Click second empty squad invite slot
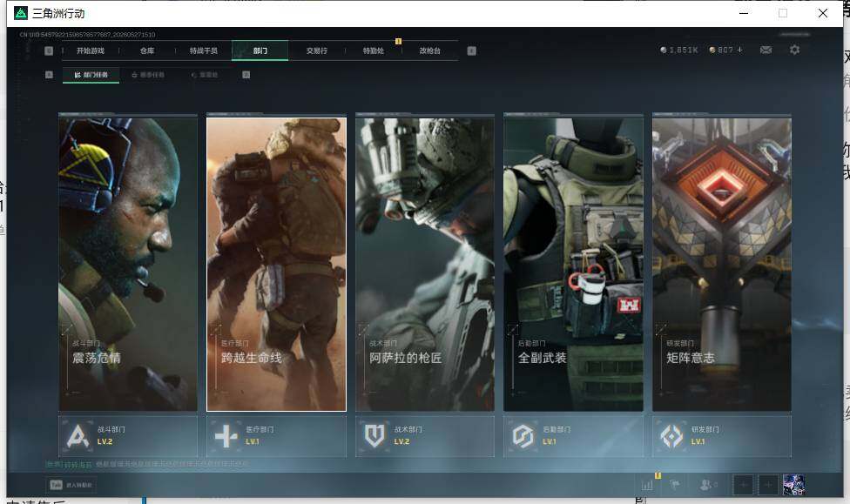Image resolution: width=850 pixels, height=504 pixels. [x=768, y=485]
